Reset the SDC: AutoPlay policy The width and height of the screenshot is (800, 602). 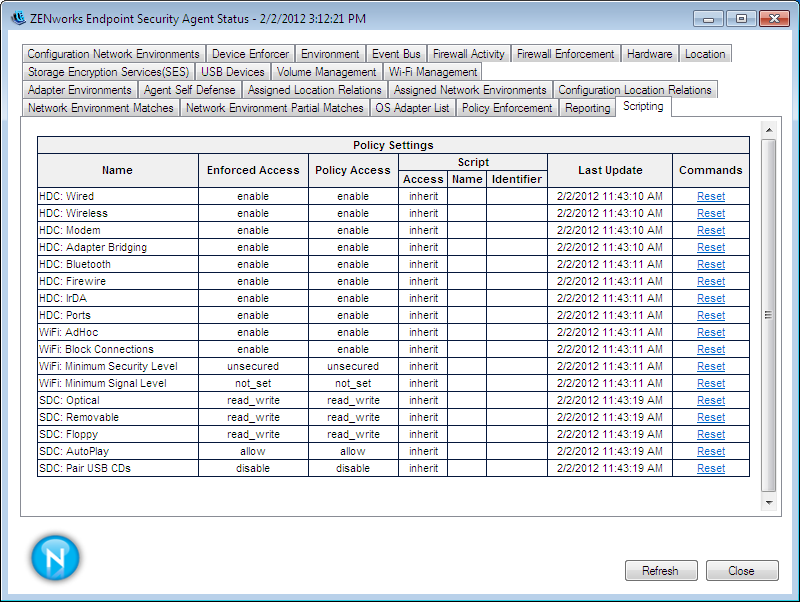pos(711,452)
